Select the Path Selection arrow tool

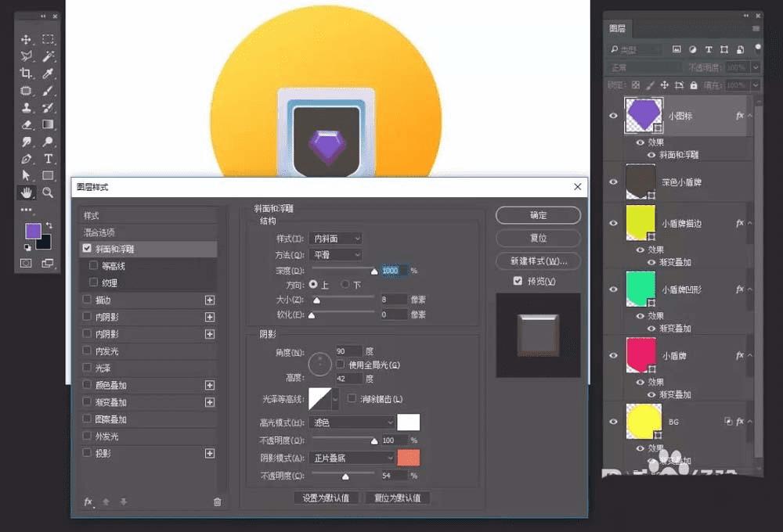(26, 175)
